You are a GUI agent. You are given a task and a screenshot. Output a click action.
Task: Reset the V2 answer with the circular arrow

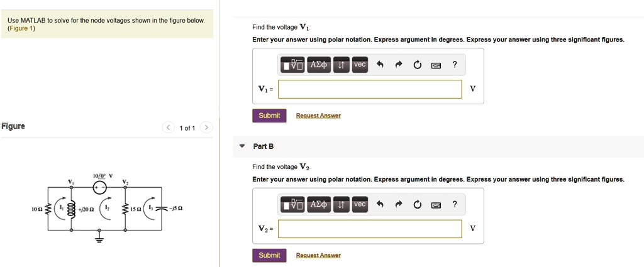click(417, 205)
